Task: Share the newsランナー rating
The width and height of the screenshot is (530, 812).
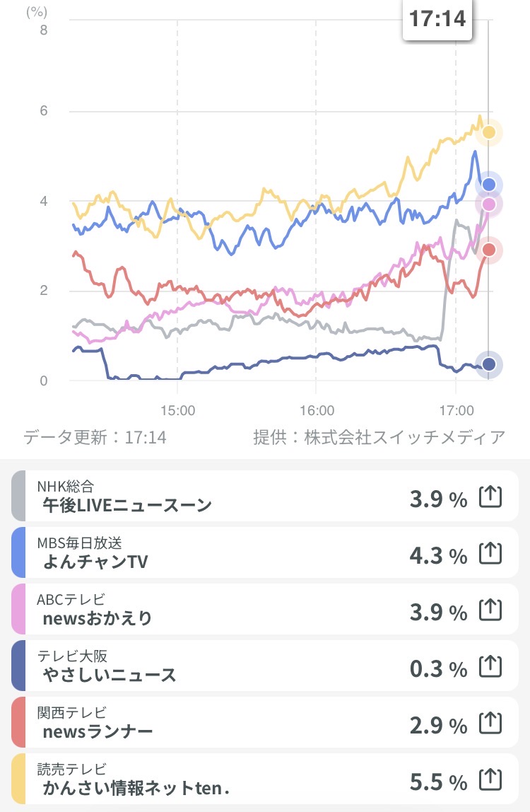Action: pyautogui.click(x=490, y=724)
